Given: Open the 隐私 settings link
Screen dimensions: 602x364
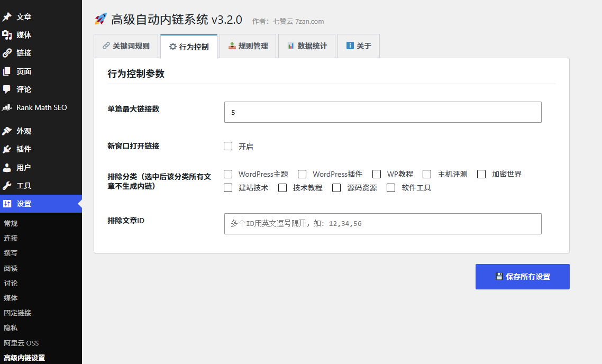Looking at the screenshot, I should click(x=11, y=328).
